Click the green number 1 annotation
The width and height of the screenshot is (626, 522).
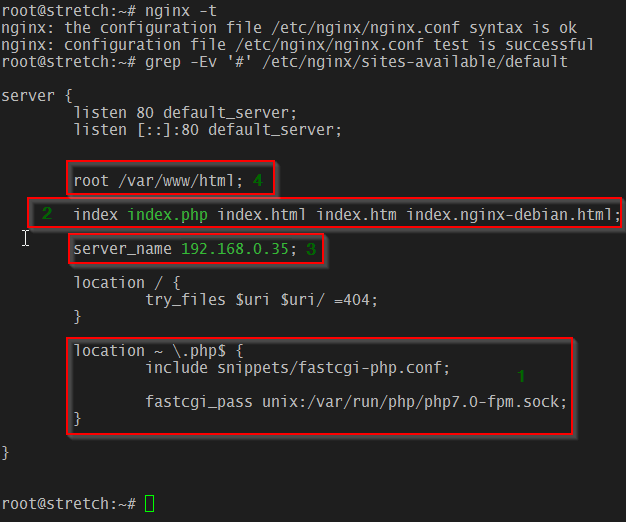tap(521, 376)
